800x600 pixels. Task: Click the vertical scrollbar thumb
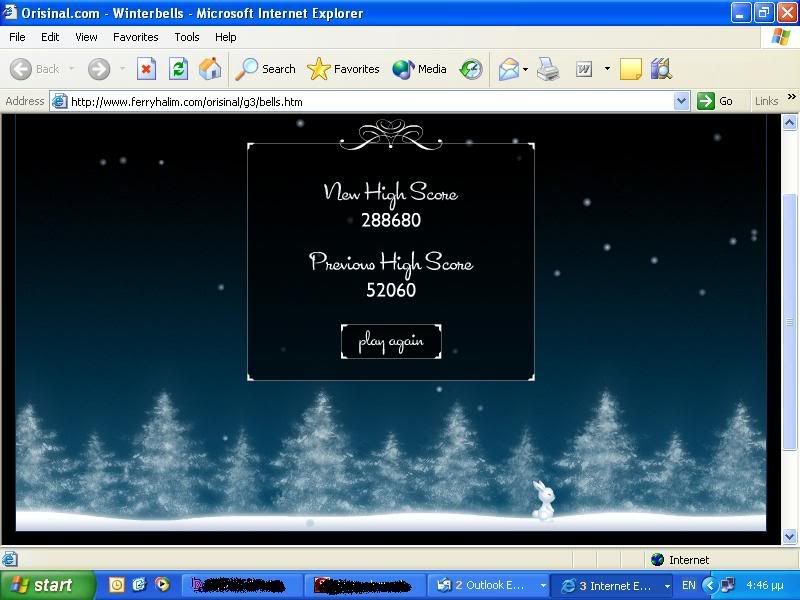789,321
